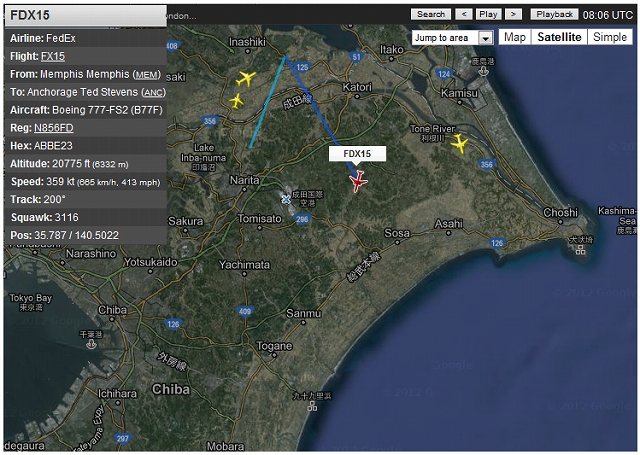640x455 pixels.
Task: Click the upper yellow aircraft near Inashiki
Action: point(246,78)
